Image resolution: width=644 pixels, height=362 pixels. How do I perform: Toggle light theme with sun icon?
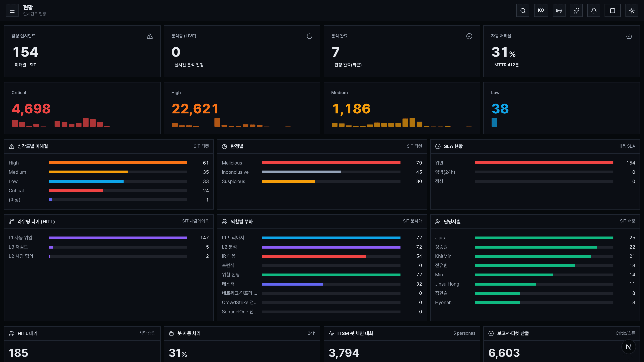click(x=632, y=10)
